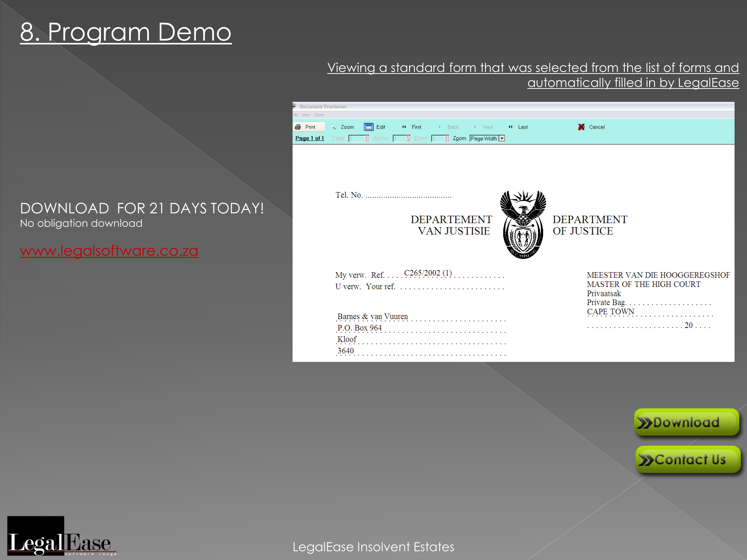Click the Print button label

click(x=310, y=127)
